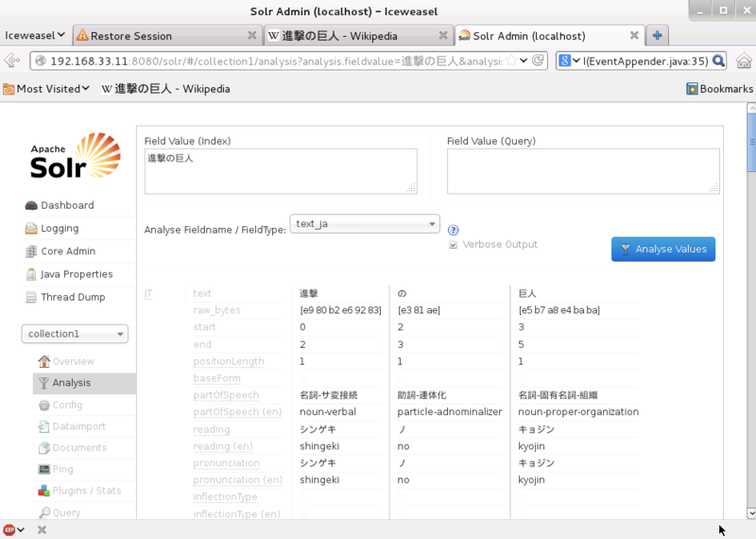Open the URL history dropdown arrow
Viewport: 756px width, 539px height.
[x=524, y=61]
